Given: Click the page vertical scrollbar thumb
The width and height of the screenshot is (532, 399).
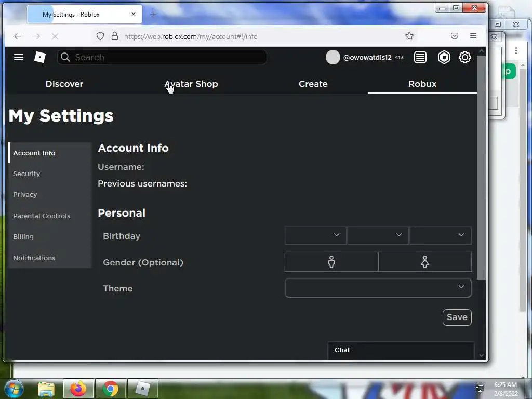Looking at the screenshot, I should [x=481, y=167].
